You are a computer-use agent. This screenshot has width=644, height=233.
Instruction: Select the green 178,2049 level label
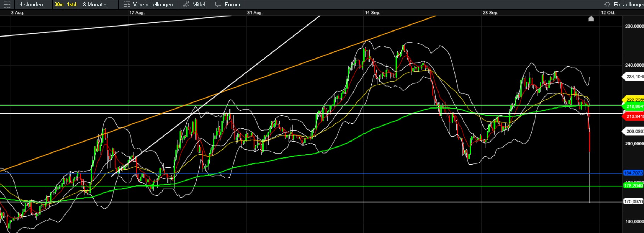coord(633,186)
